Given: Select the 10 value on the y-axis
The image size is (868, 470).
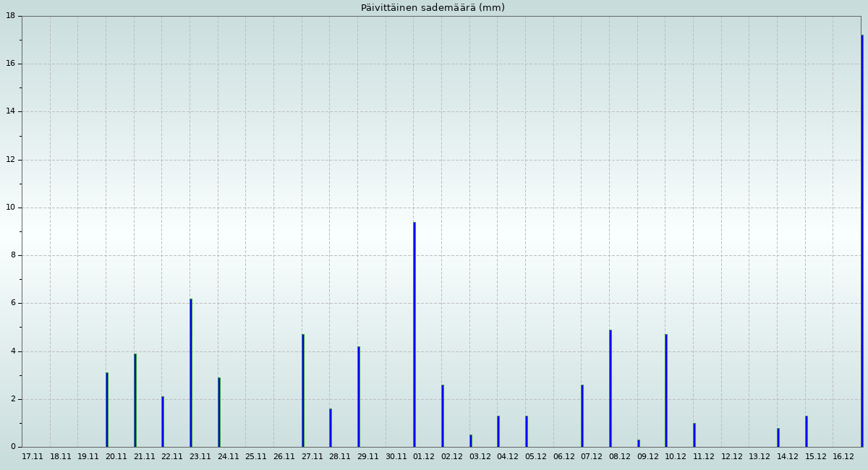Looking at the screenshot, I should point(11,208).
